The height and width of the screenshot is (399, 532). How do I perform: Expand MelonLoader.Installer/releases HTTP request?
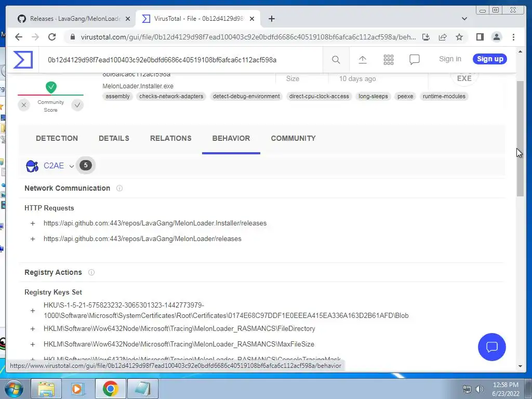coord(33,223)
